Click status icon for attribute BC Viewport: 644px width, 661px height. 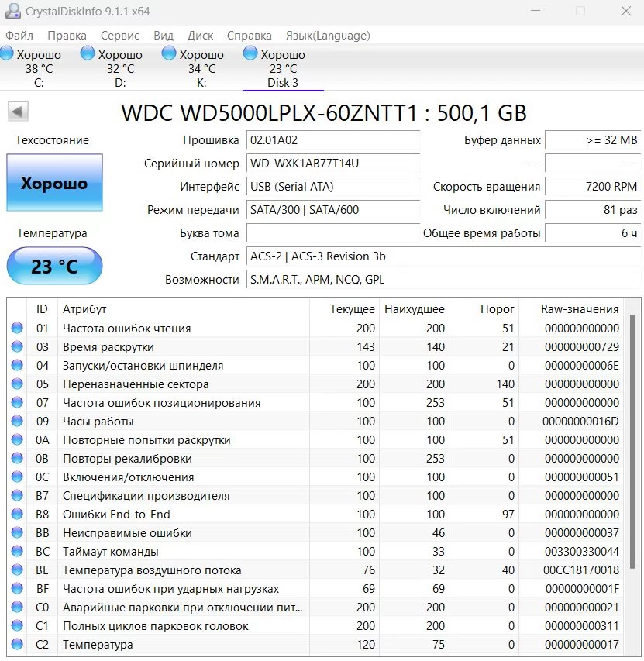17,550
